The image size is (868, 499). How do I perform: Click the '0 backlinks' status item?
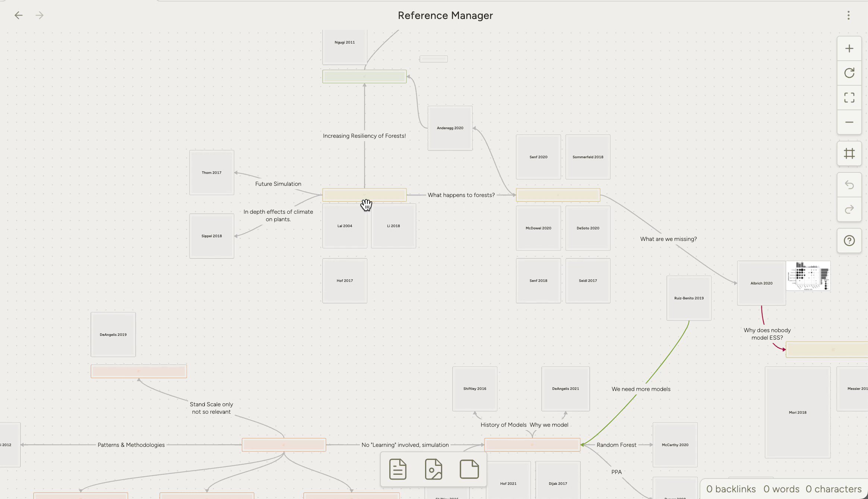[x=731, y=489]
